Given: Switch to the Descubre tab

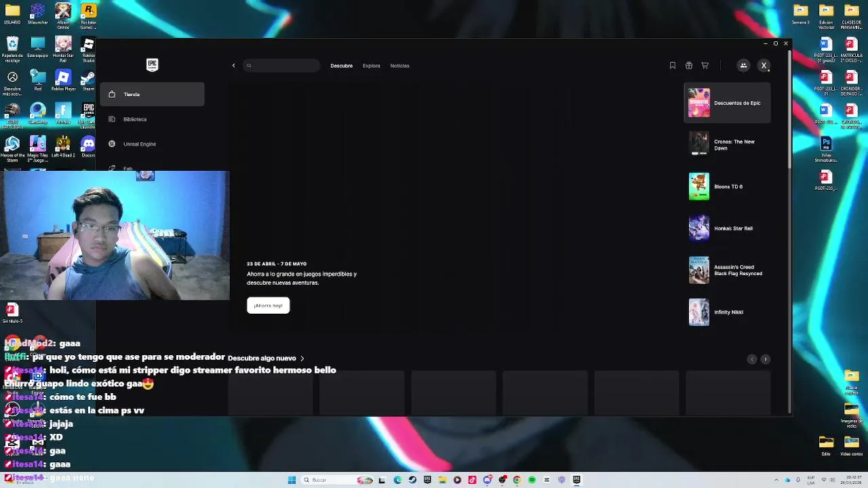Looking at the screenshot, I should pyautogui.click(x=341, y=66).
